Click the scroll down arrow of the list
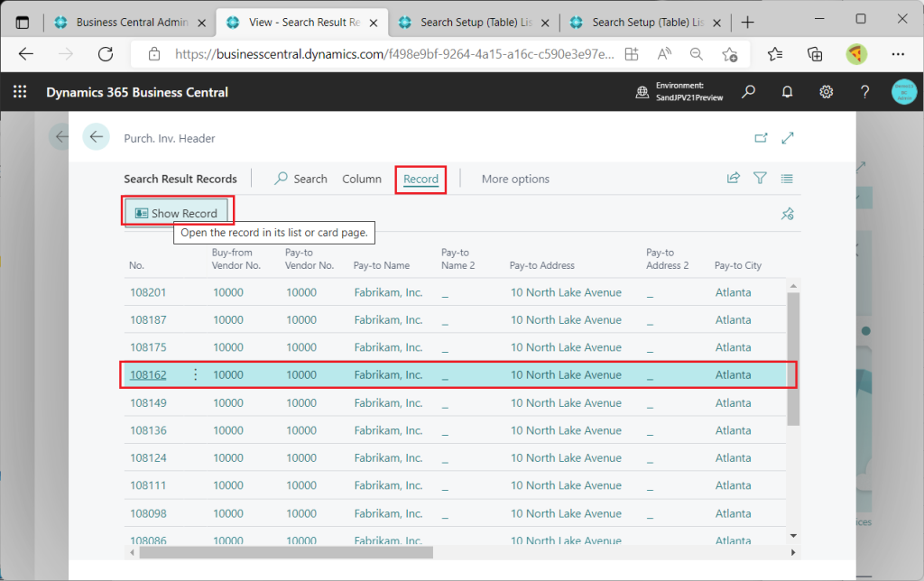Viewport: 924px width, 581px height. 793,536
